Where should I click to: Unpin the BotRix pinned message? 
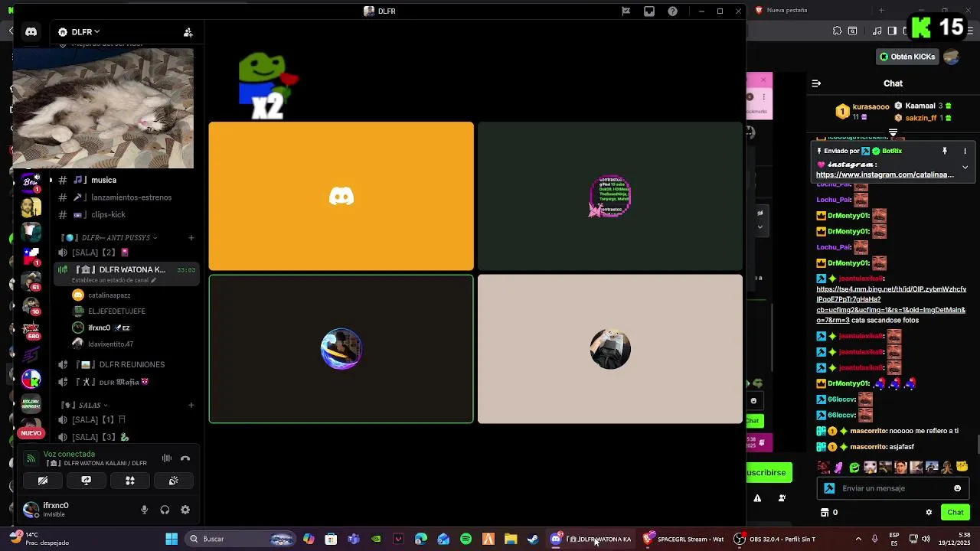[945, 151]
